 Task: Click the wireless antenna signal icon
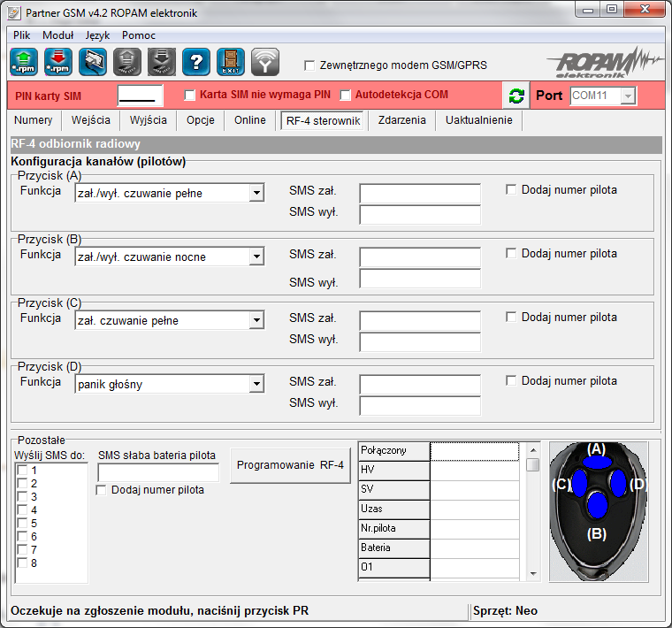click(x=264, y=62)
